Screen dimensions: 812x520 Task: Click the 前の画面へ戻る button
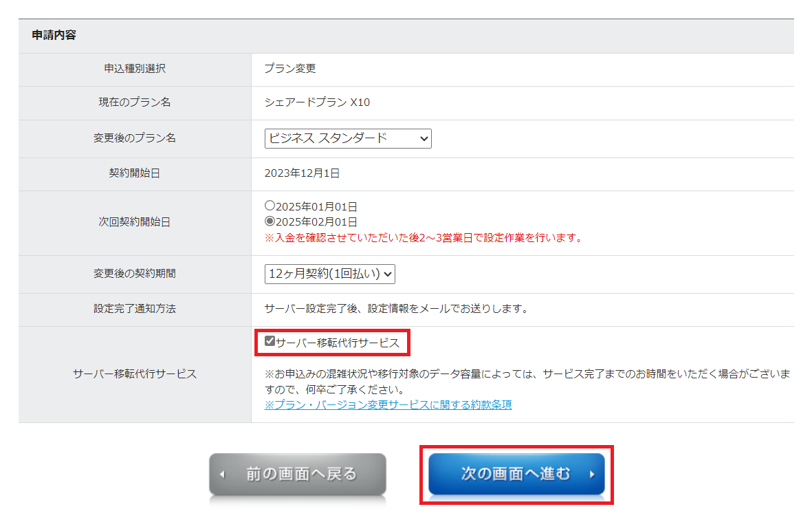point(298,474)
